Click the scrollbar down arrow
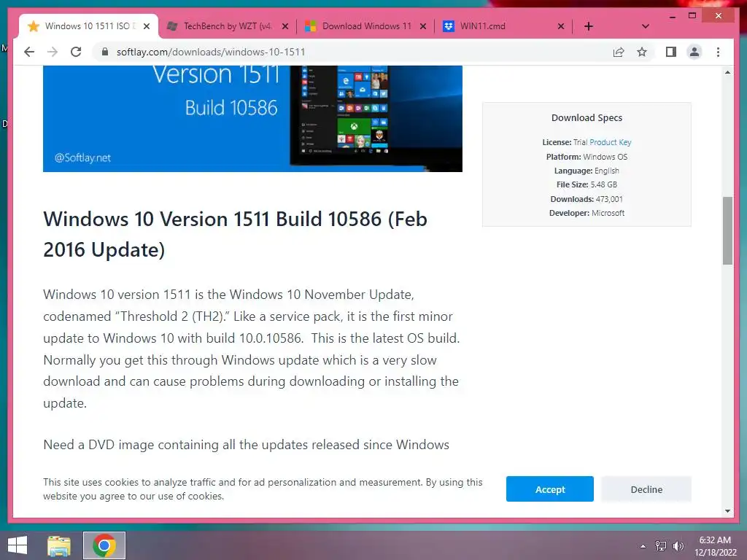The image size is (747, 560). pos(727,511)
